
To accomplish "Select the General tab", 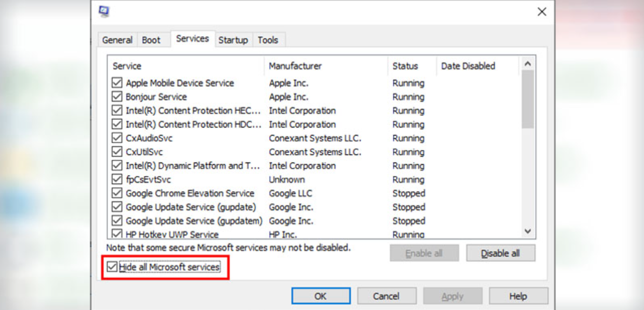I will tap(117, 39).
